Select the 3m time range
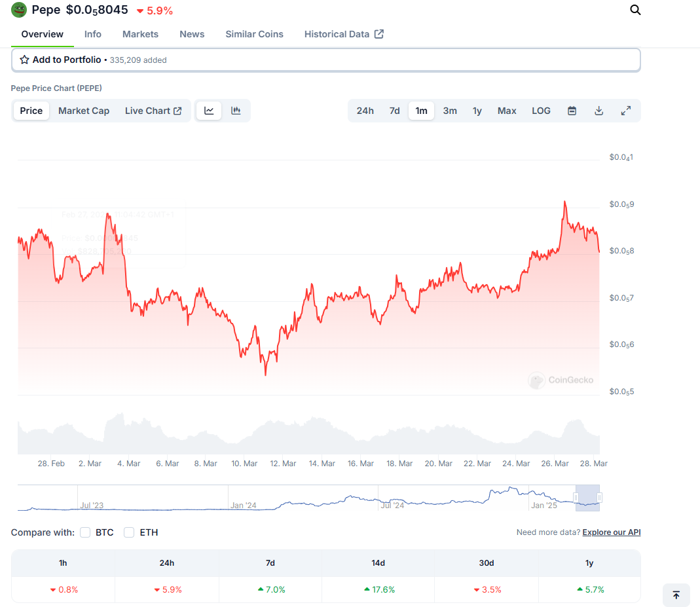Image resolution: width=700 pixels, height=607 pixels. (x=450, y=111)
